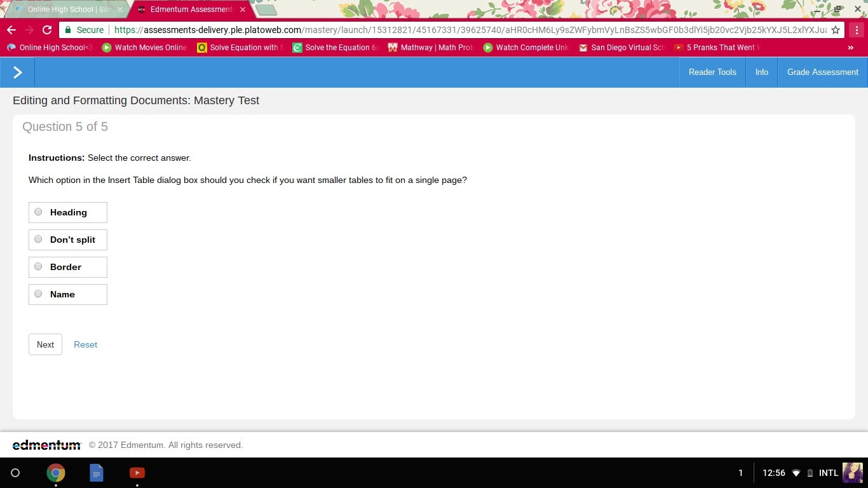Reload the current page

coord(47,30)
